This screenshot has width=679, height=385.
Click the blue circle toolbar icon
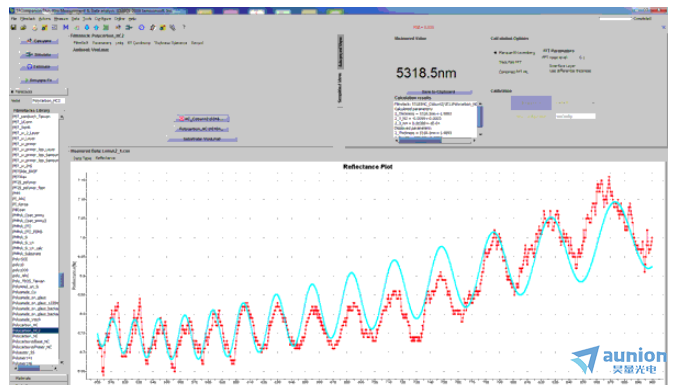click(x=141, y=27)
